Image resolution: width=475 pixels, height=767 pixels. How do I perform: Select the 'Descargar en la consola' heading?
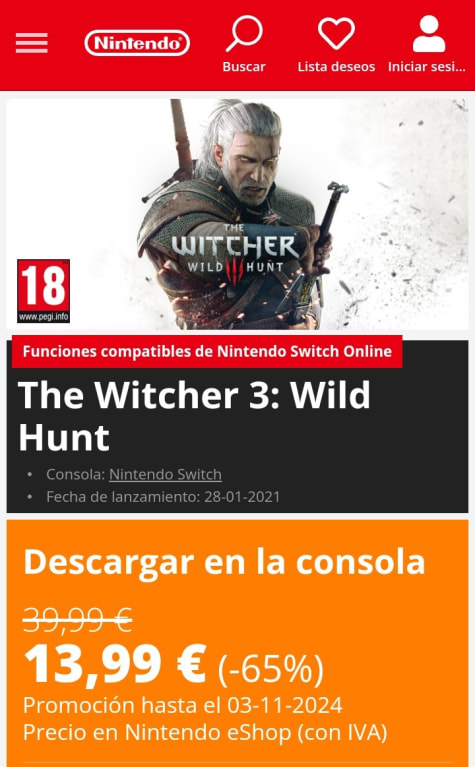(x=224, y=562)
